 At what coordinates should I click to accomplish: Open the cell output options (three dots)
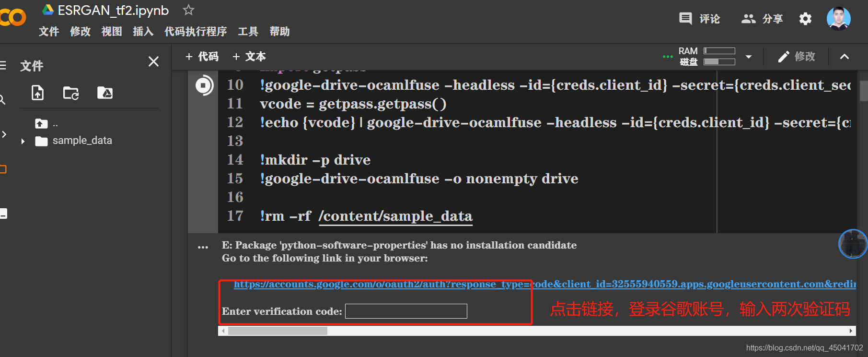coord(203,247)
